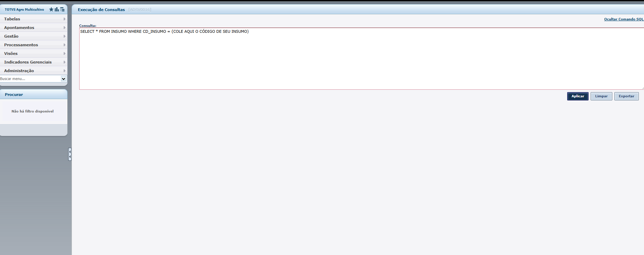Expand the Indicadores Gerenciais menu
This screenshot has width=644, height=255.
tap(34, 62)
